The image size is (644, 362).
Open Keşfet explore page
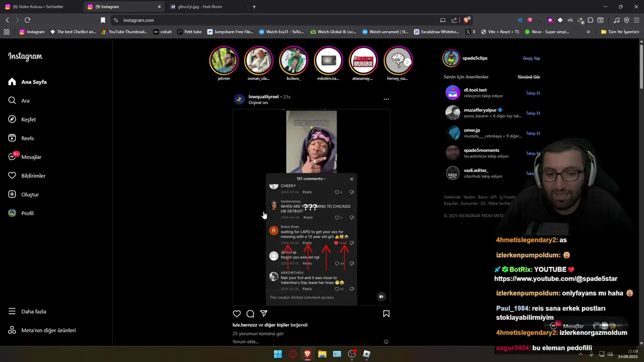(22, 119)
